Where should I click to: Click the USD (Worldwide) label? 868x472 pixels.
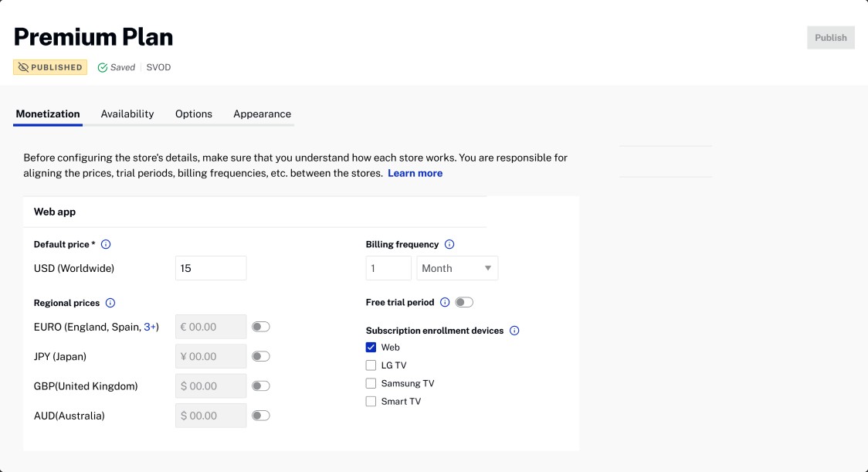[x=74, y=269]
